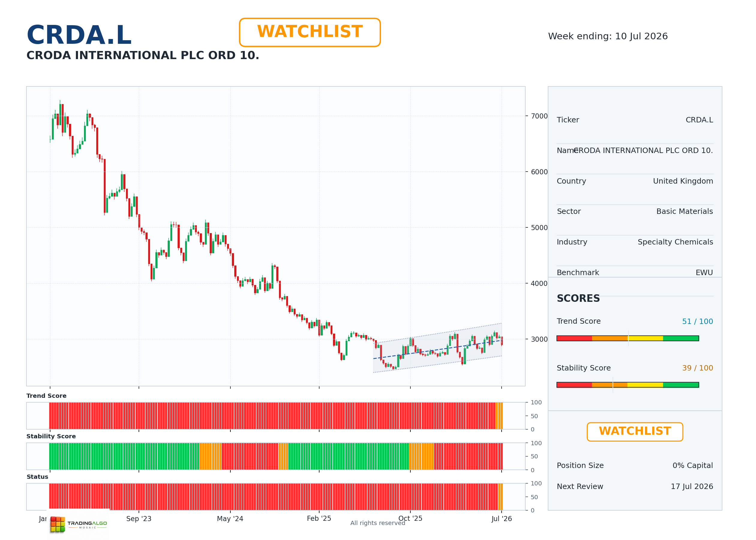756x540 pixels.
Task: Click the Next Review label
Action: point(580,487)
